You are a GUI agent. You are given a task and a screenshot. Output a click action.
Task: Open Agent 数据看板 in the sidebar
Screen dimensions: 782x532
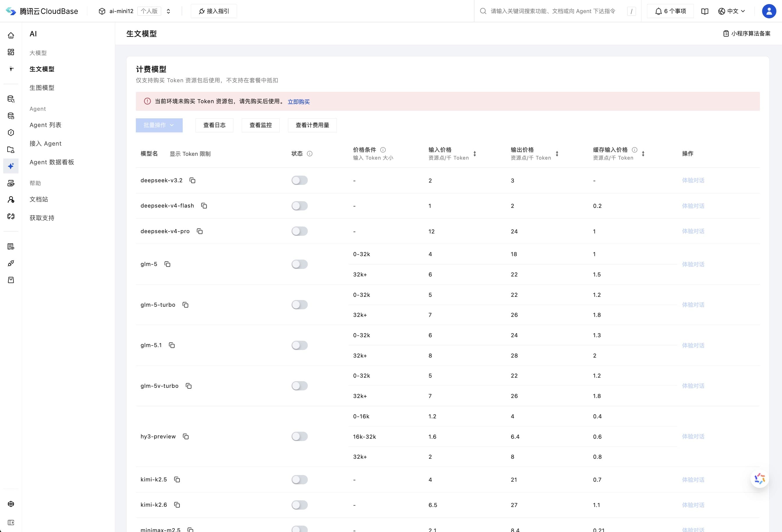pos(52,162)
